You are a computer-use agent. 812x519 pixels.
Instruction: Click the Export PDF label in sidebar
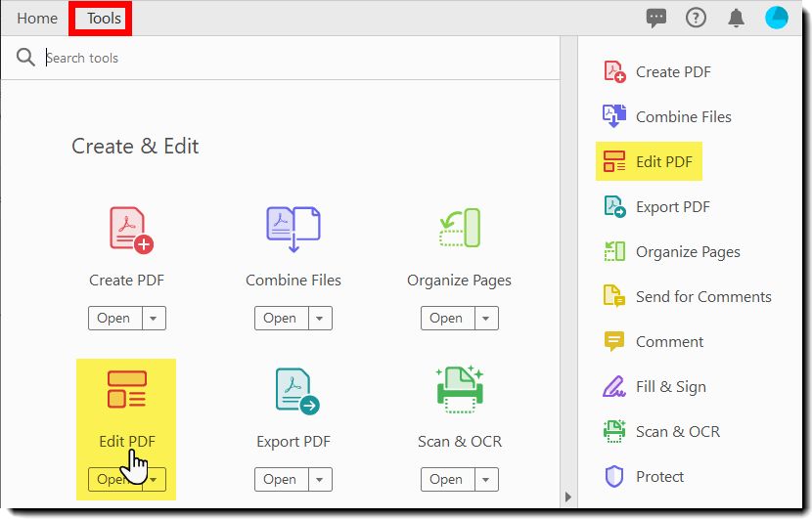pos(673,207)
